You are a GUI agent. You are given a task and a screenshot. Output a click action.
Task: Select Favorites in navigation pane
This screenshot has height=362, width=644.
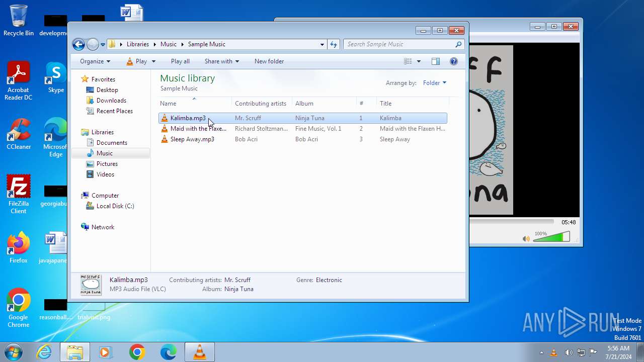(x=103, y=79)
